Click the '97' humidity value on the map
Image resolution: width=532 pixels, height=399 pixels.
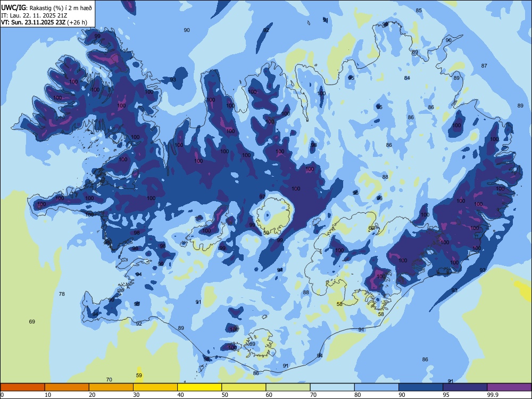click(262, 196)
